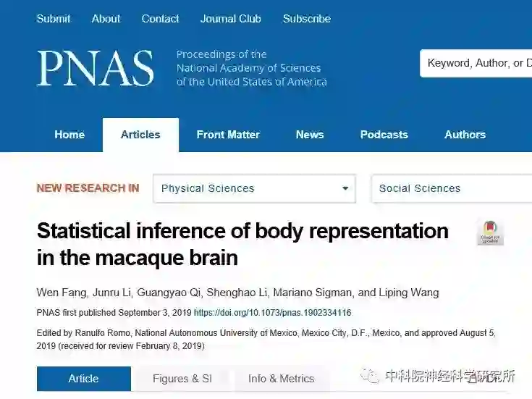Switch to Info & Metrics tab
532x399 pixels.
282,379
